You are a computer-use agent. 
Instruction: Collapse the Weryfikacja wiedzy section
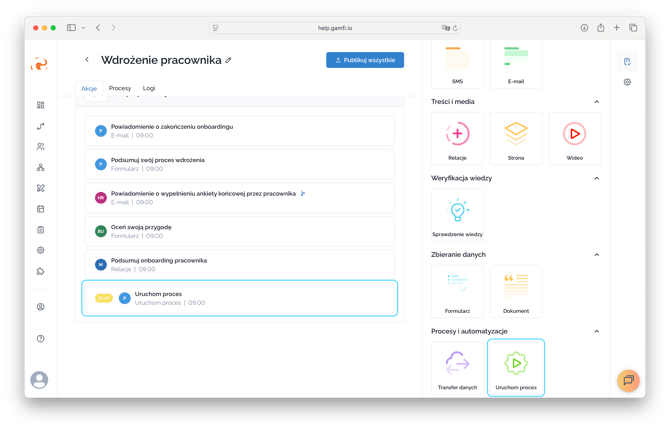(x=597, y=178)
